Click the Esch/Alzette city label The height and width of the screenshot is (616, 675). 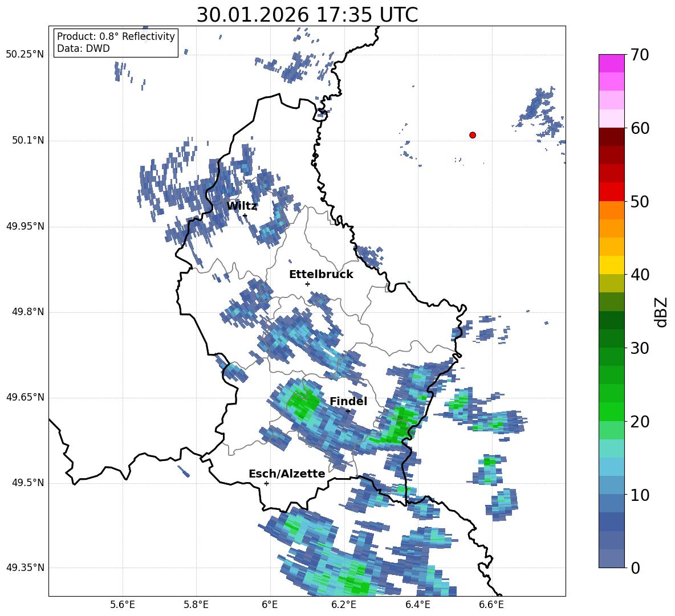click(287, 474)
